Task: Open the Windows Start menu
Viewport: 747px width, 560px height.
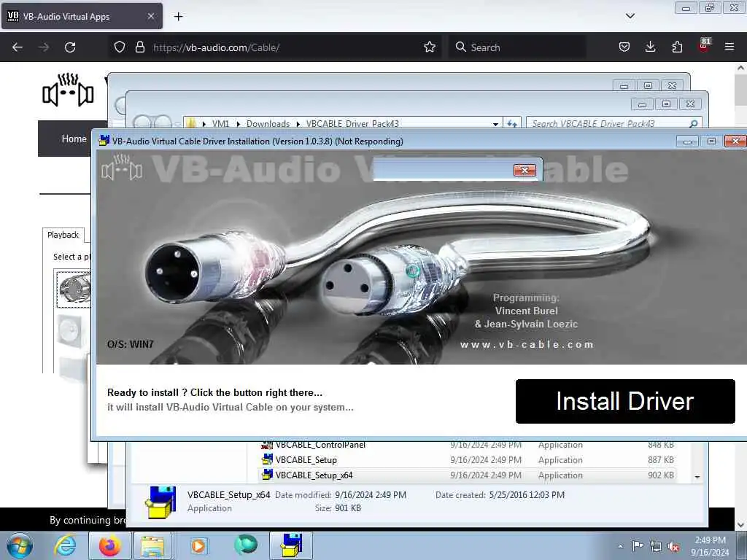Action: click(20, 545)
